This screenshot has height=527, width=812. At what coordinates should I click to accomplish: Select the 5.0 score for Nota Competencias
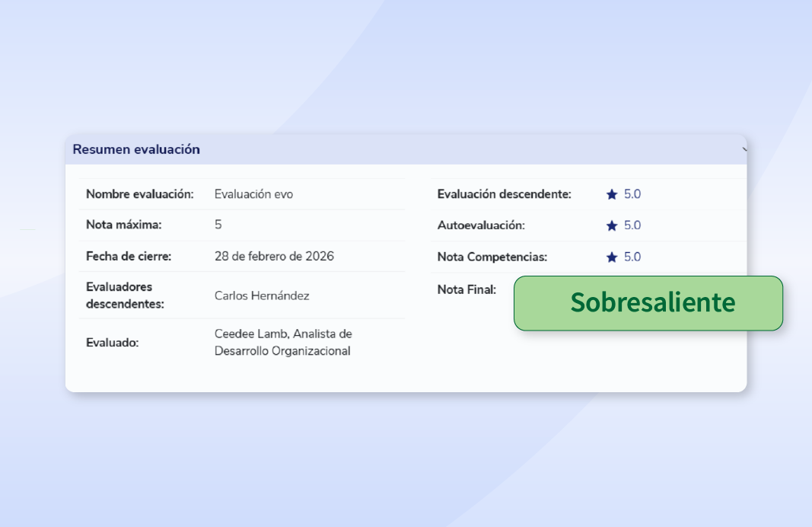pos(632,257)
